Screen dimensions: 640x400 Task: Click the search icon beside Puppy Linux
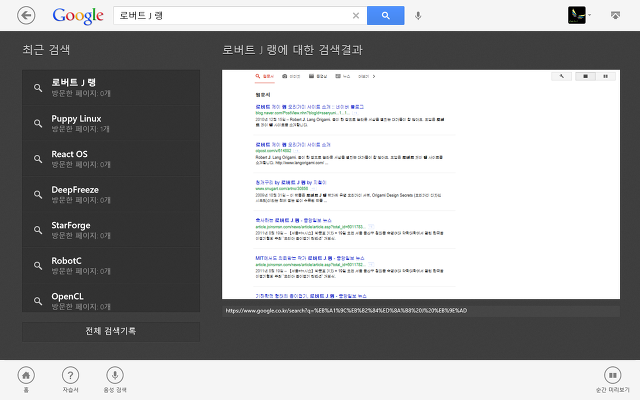tap(38, 123)
